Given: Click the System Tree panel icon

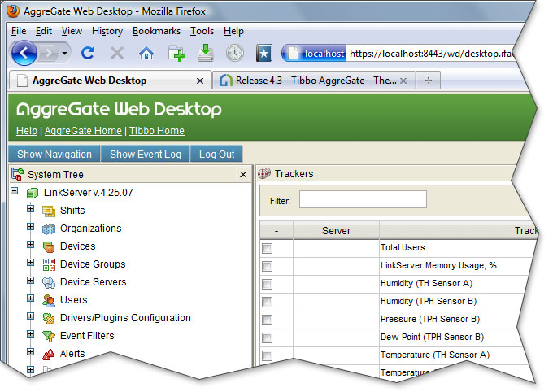Looking at the screenshot, I should coord(17,174).
